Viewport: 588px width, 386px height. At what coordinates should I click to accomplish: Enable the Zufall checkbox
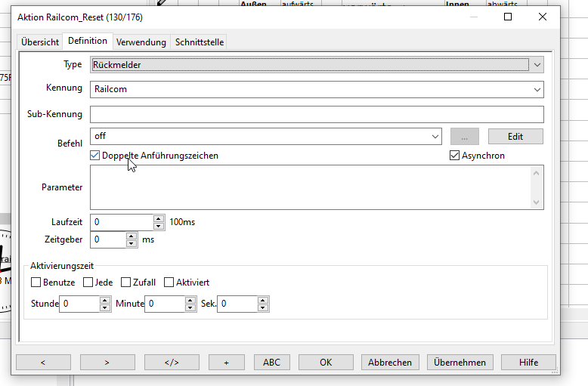click(126, 283)
